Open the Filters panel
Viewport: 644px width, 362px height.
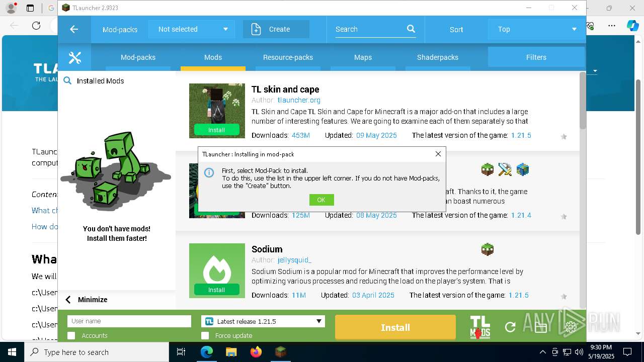pos(536,57)
